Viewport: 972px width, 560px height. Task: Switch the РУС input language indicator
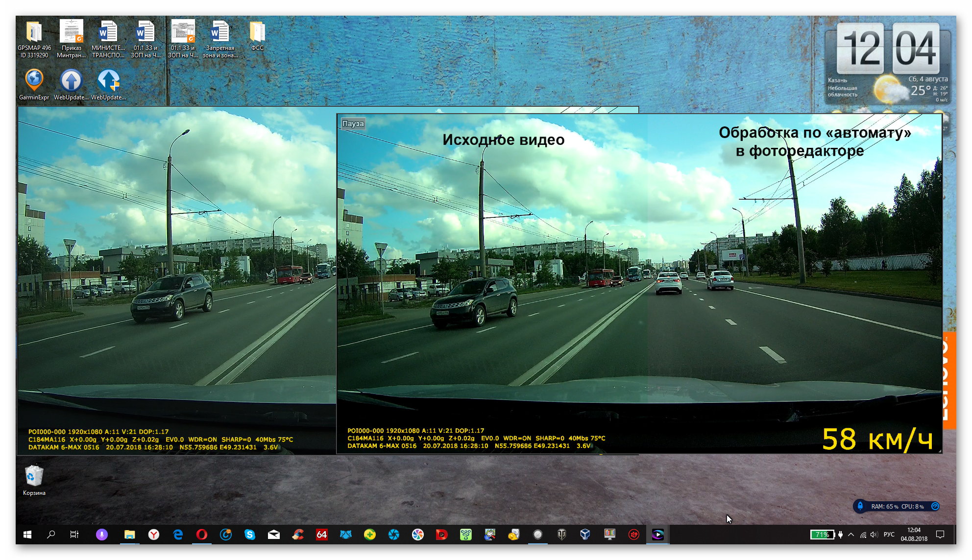(x=889, y=535)
